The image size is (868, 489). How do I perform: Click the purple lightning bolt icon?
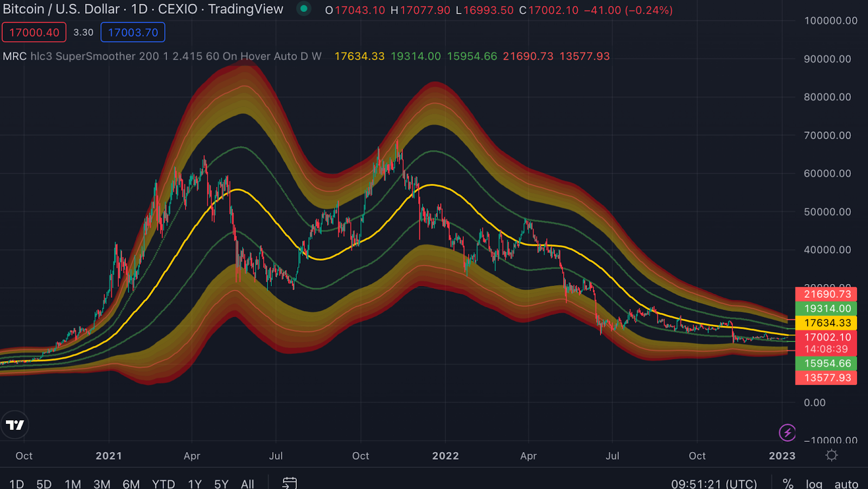pyautogui.click(x=787, y=433)
